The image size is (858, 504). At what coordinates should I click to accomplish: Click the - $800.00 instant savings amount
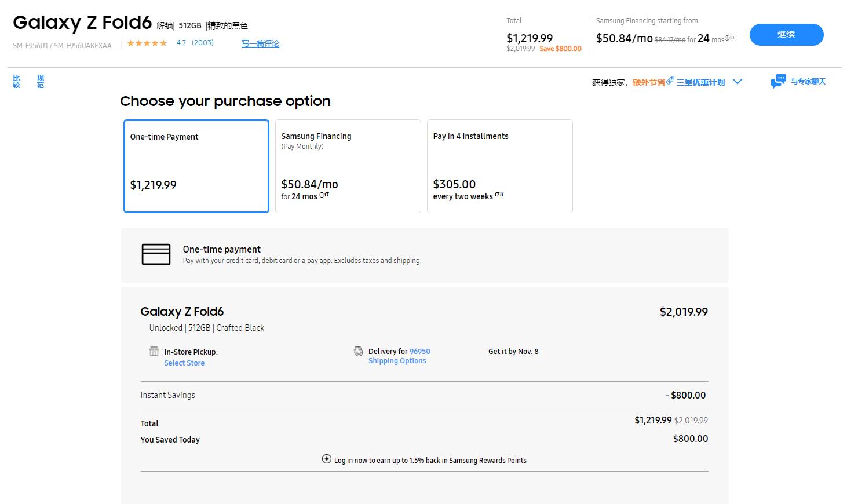685,395
